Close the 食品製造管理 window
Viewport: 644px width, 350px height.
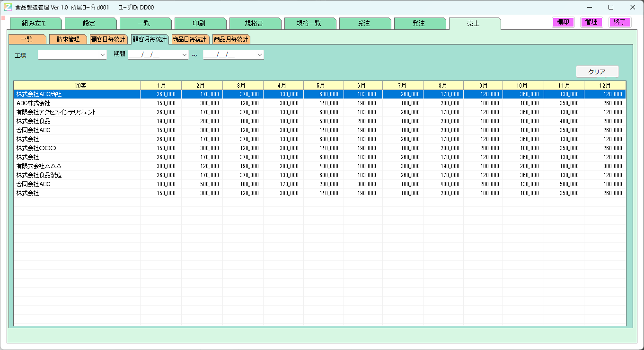(x=633, y=7)
